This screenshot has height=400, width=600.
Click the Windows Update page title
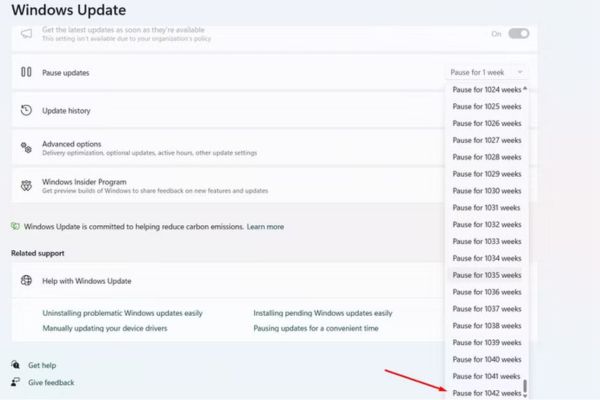tap(68, 10)
